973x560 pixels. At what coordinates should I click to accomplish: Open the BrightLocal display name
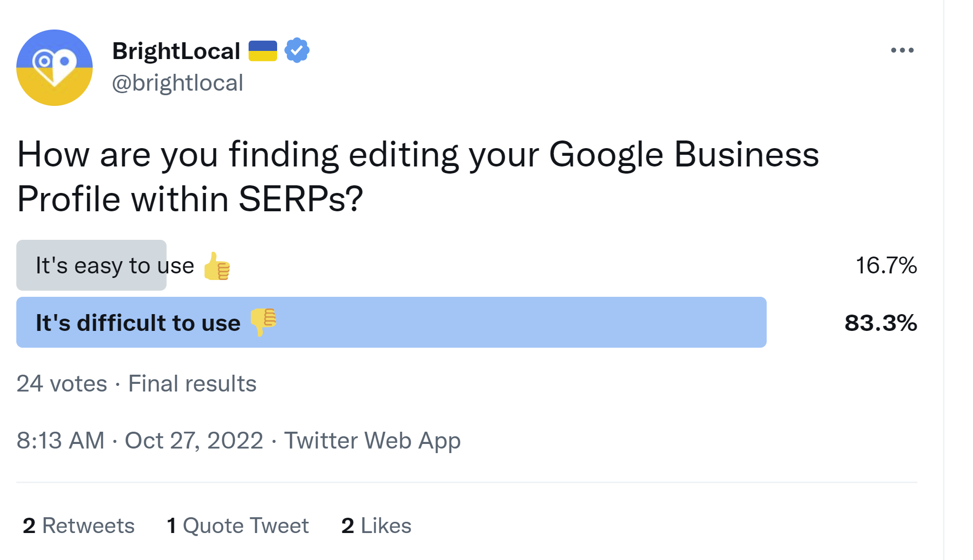pyautogui.click(x=176, y=51)
